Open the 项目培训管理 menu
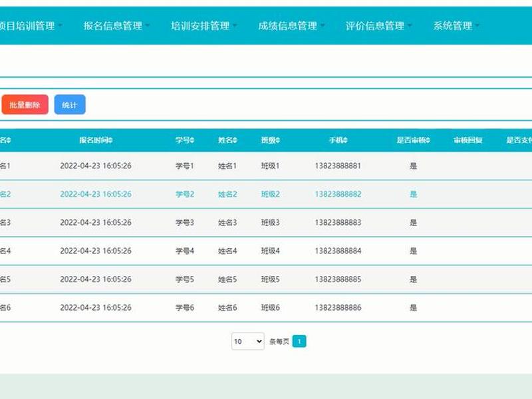 click(x=31, y=26)
